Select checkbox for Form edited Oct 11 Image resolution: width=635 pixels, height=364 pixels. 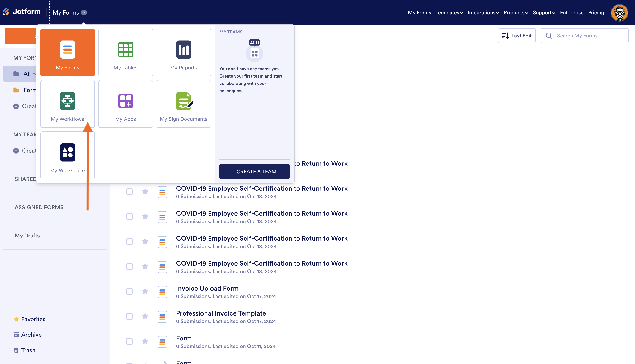[129, 341]
